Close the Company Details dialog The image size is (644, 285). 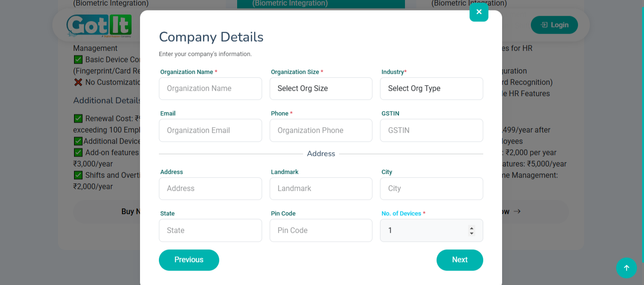(x=479, y=12)
